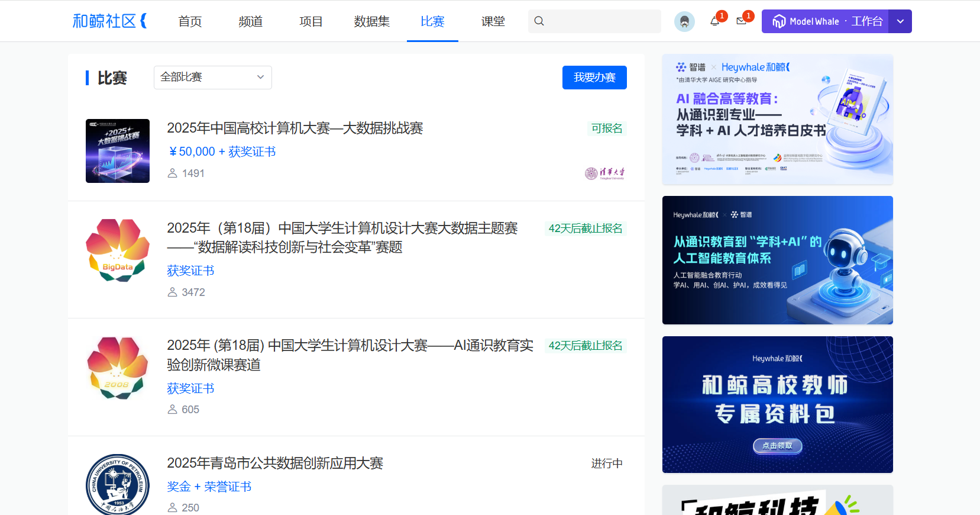Open the 大数据挑战赛 competition thumbnail
The width and height of the screenshot is (980, 515).
pos(118,151)
